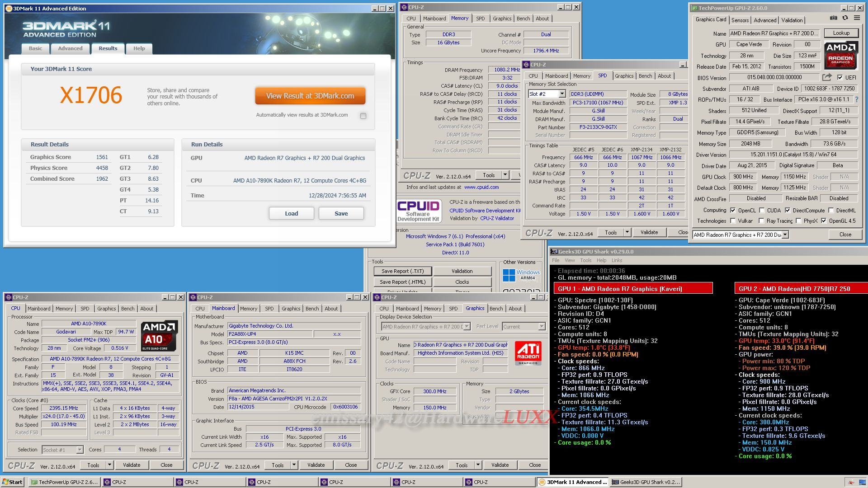This screenshot has height=488, width=868.
Task: Toggle the CUDA checkbox
Action: click(762, 210)
